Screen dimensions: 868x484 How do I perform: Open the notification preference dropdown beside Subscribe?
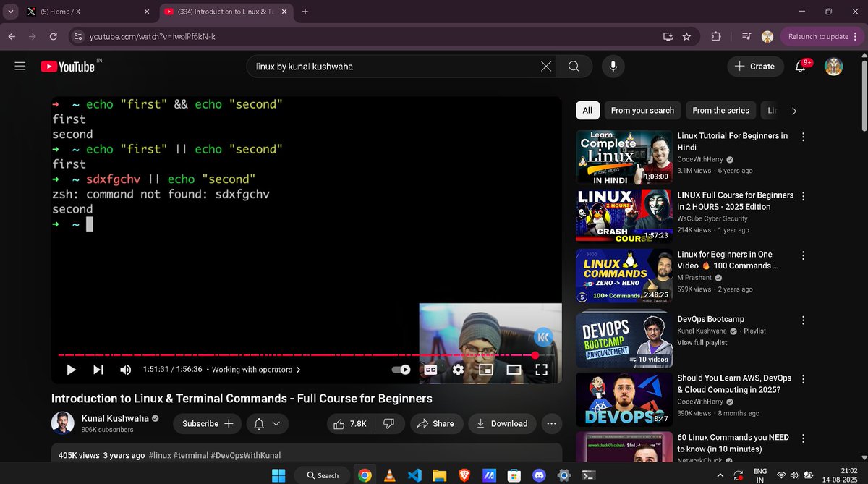pos(268,423)
